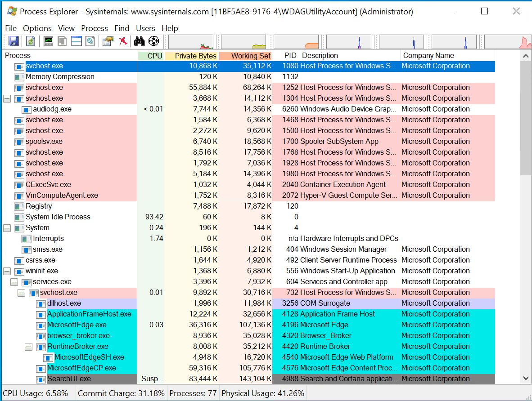Open the Process menu
The height and width of the screenshot is (401, 532).
[x=95, y=28]
